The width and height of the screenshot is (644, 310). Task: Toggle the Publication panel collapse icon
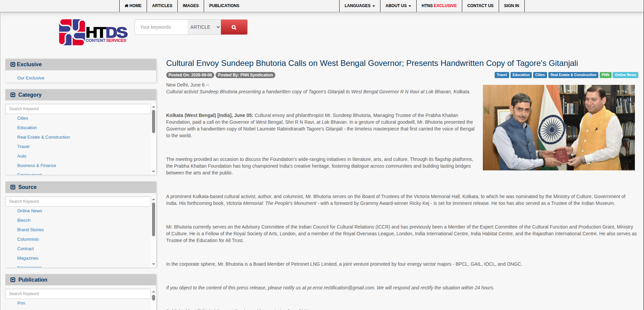pyautogui.click(x=13, y=280)
